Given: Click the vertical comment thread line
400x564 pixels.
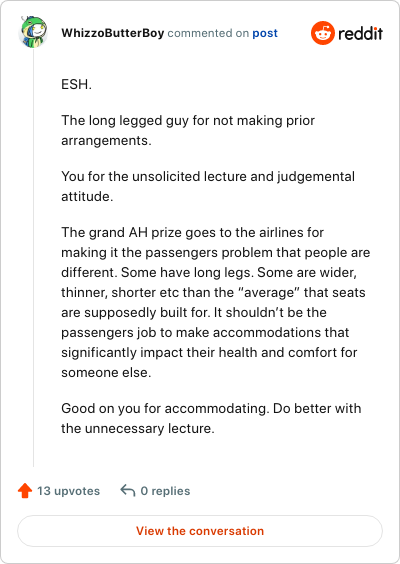Looking at the screenshot, I should point(34,257).
